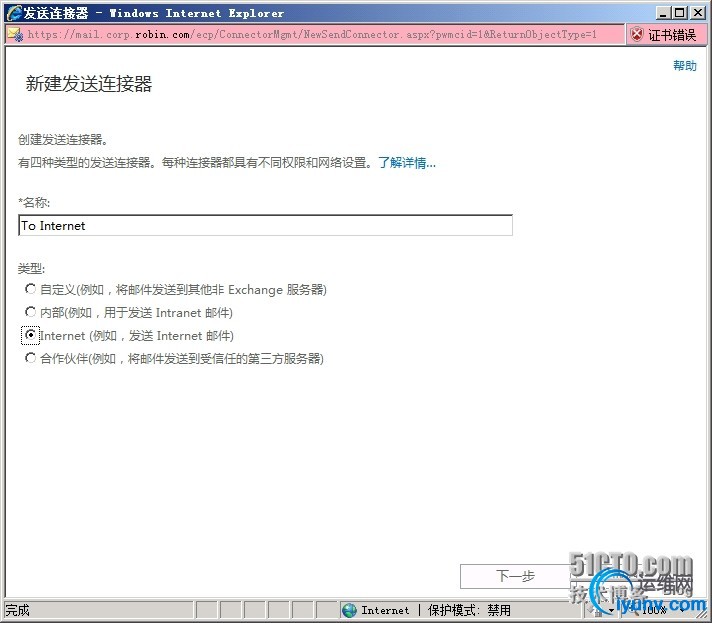Click the 保护模式: 禁用 status text
The width and height of the screenshot is (712, 623).
(469, 610)
